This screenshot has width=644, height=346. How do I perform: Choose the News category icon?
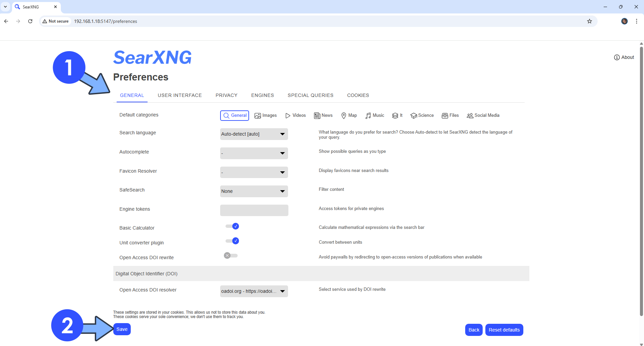317,116
